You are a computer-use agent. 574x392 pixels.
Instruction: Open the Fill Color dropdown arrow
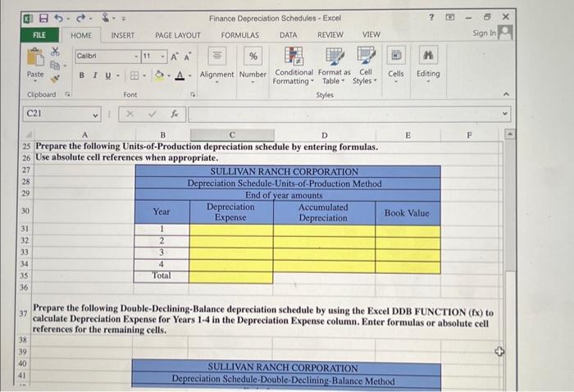click(x=169, y=76)
